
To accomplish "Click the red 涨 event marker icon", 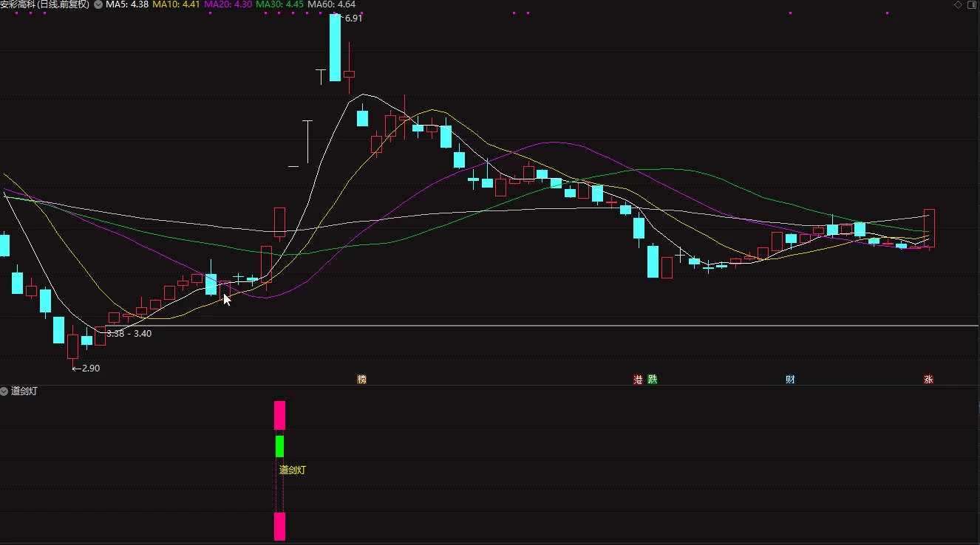I will click(x=928, y=380).
